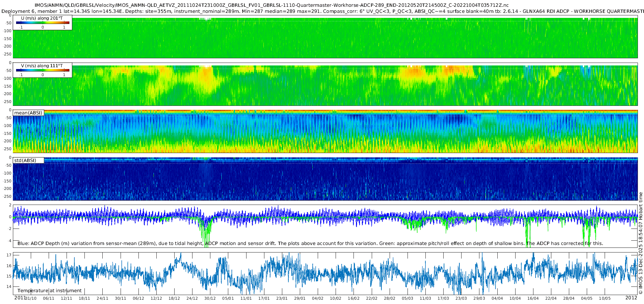The height and width of the screenshot is (304, 644).
Task: Click the 18/12 date tick
Action: point(174,298)
